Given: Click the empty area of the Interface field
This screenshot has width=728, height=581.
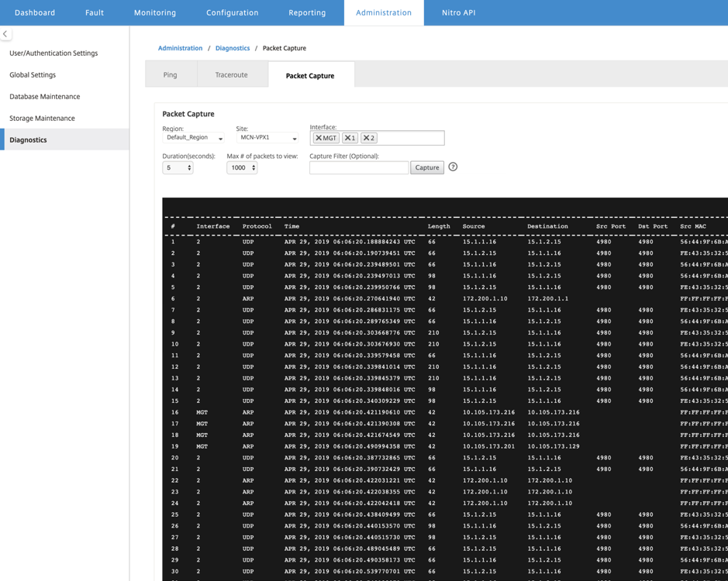Looking at the screenshot, I should coord(410,138).
